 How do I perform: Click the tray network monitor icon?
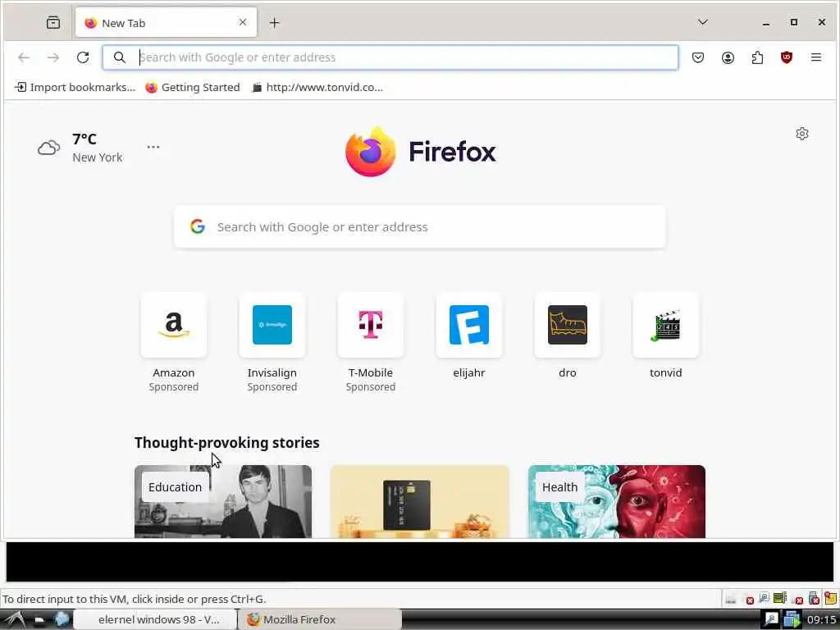(792, 619)
